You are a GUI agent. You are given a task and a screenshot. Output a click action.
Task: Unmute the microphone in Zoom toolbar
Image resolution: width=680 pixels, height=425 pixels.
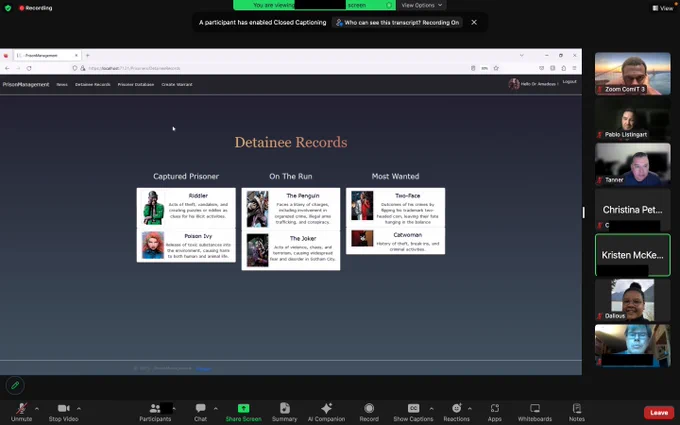[x=22, y=412]
